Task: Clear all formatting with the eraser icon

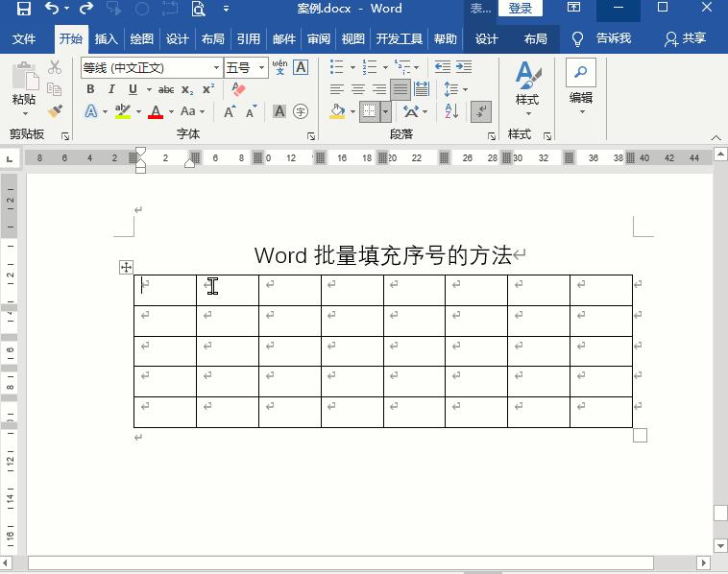Action: tap(238, 88)
